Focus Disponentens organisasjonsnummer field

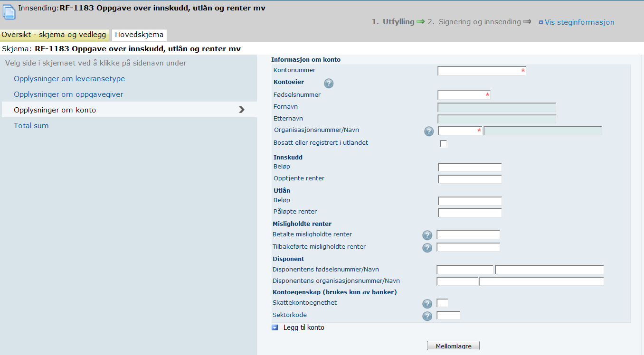pos(457,281)
